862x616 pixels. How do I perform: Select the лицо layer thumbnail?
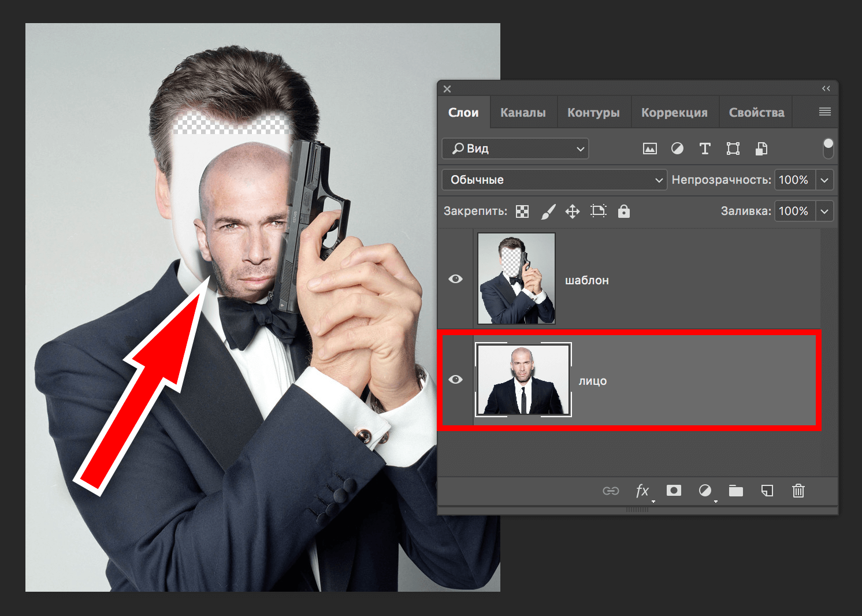click(x=523, y=380)
